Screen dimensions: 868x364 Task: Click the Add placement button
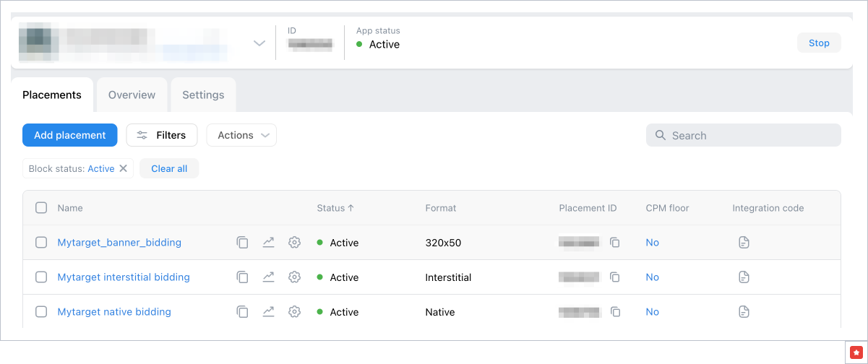(x=69, y=135)
